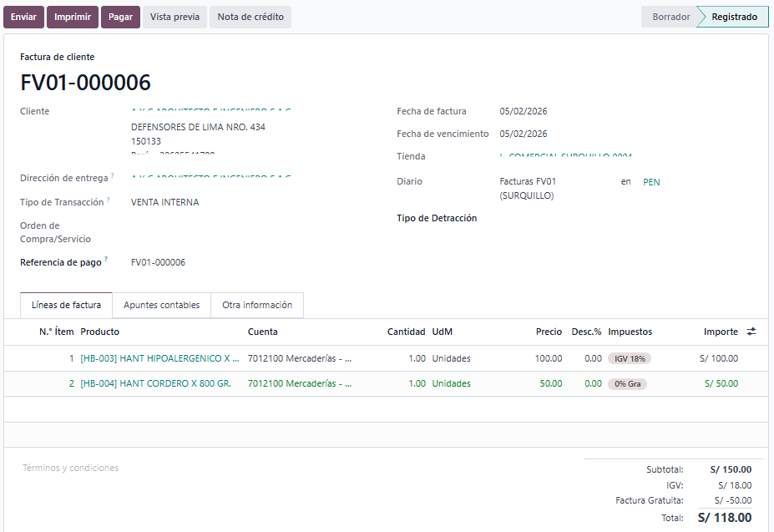Switch to the Apuntes contables tab
This screenshot has height=532, width=774.
tap(161, 306)
